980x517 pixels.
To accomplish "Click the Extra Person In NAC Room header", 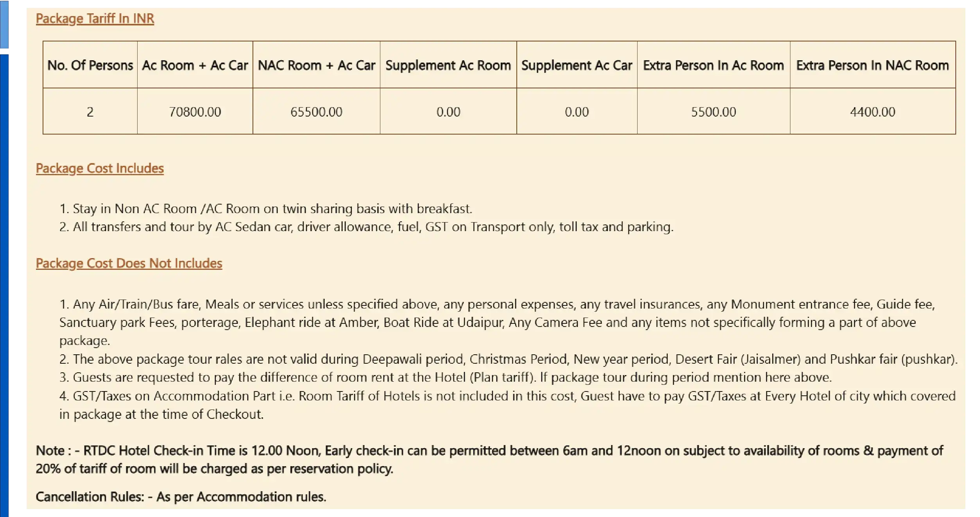I will point(873,65).
